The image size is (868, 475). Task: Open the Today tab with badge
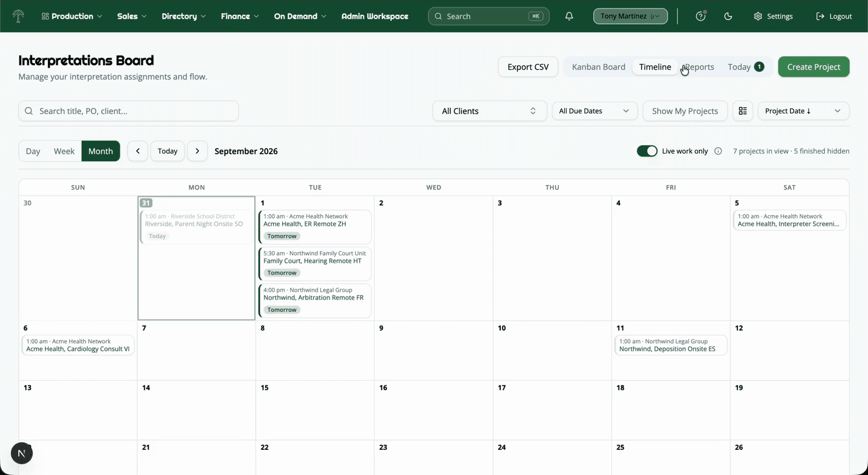746,67
